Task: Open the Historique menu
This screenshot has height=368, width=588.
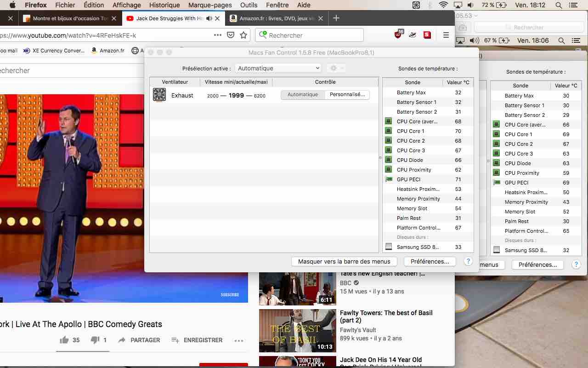Action: 164,5
